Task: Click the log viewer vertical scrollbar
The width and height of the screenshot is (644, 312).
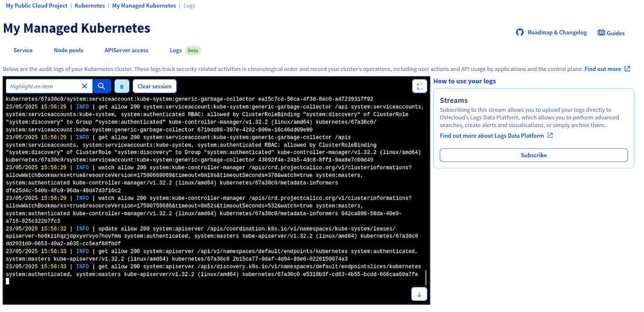Action: click(x=425, y=277)
